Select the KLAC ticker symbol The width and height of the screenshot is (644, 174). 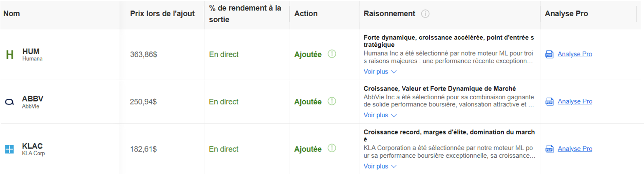(x=33, y=146)
